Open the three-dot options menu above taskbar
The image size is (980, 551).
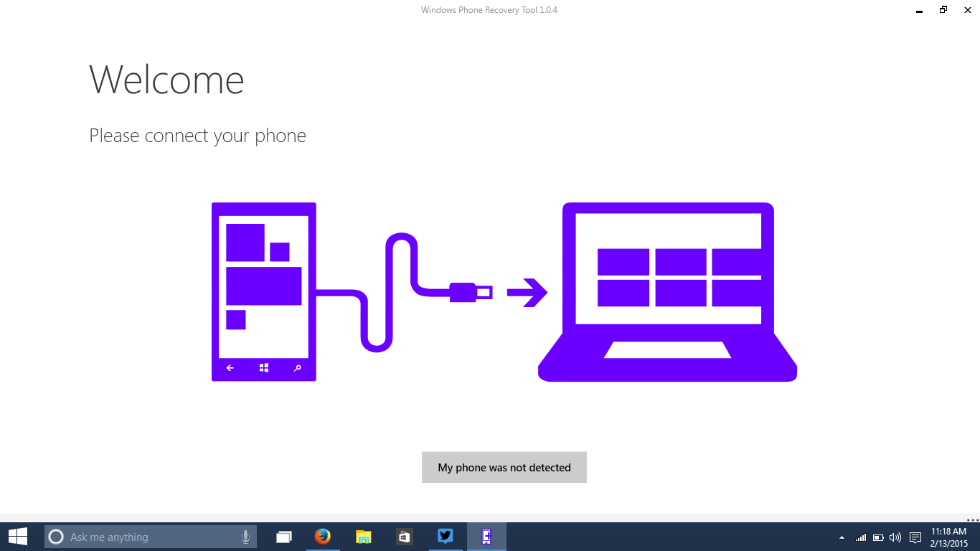tap(973, 519)
